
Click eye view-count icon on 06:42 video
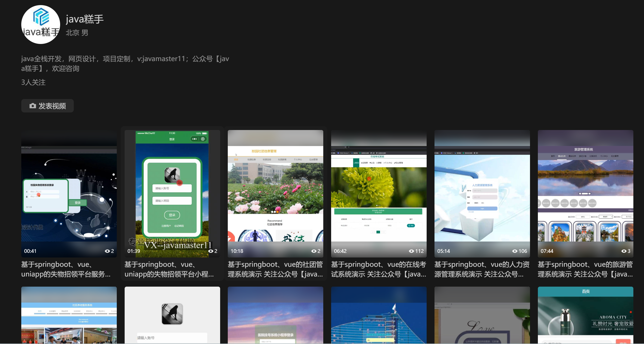411,251
